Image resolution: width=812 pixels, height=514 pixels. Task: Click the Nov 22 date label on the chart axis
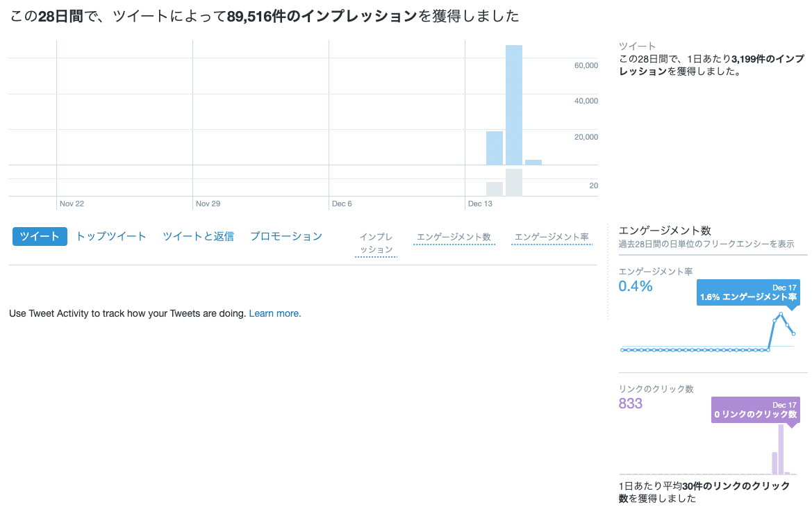tap(72, 204)
